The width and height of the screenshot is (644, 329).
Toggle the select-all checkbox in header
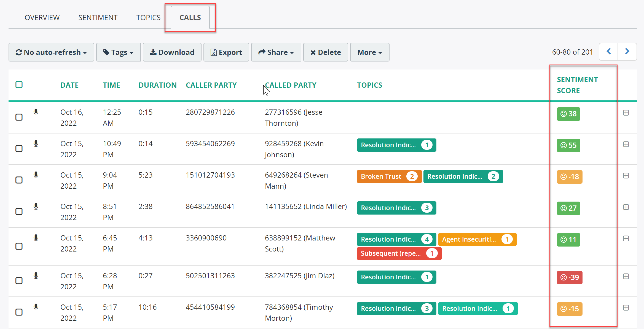click(x=19, y=85)
